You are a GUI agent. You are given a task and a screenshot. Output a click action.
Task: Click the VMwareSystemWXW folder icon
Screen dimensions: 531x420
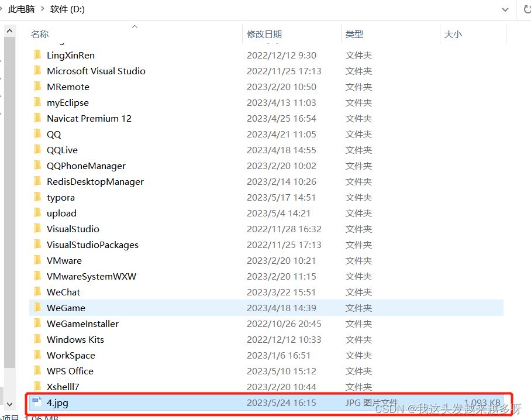[37, 276]
